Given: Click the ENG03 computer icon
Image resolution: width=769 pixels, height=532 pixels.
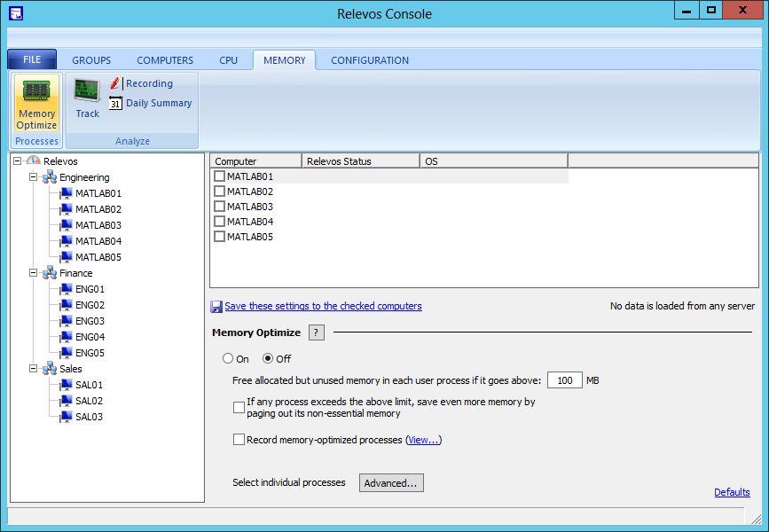Looking at the screenshot, I should click(x=66, y=321).
